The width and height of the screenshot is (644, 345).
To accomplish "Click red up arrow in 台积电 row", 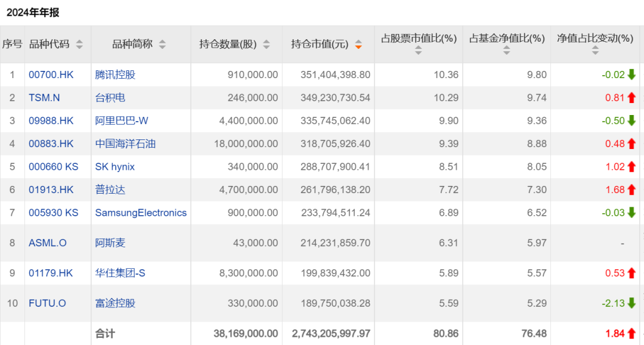I will pyautogui.click(x=631, y=98).
